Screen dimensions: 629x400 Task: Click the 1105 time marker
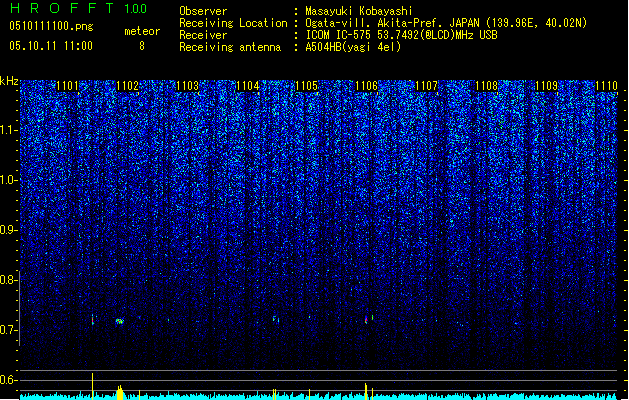tap(306, 86)
